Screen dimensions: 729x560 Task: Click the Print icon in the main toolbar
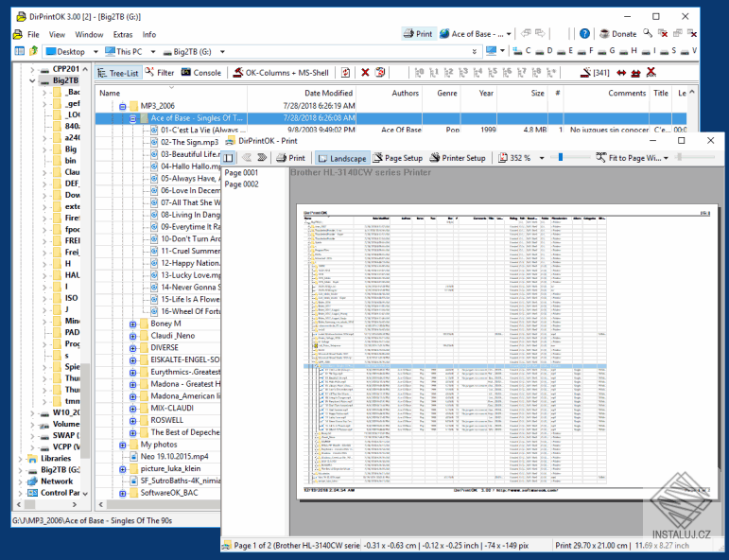(x=417, y=34)
